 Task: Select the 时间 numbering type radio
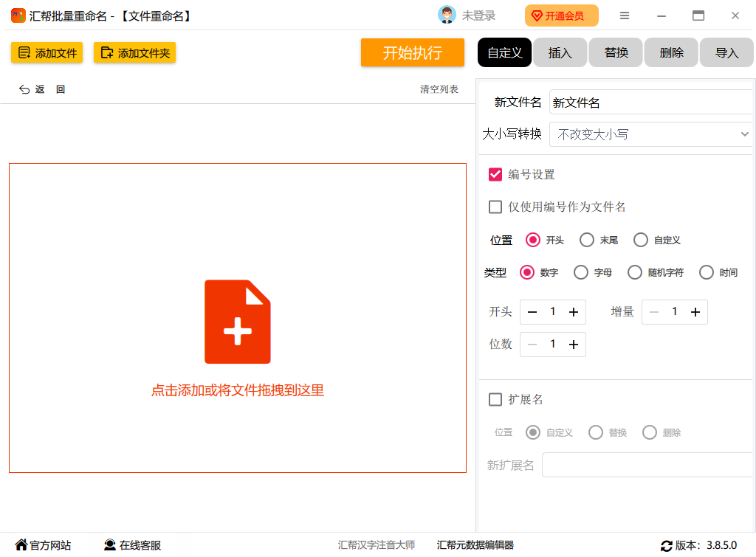click(707, 272)
